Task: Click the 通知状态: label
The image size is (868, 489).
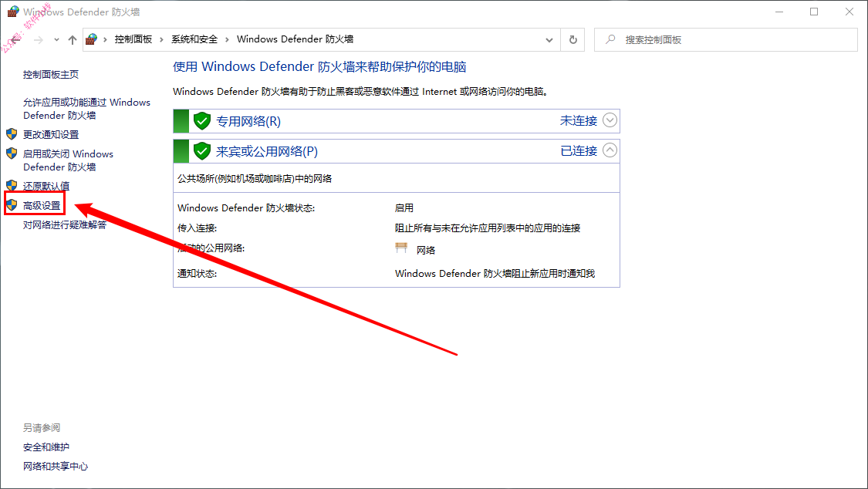Action: pyautogui.click(x=197, y=273)
